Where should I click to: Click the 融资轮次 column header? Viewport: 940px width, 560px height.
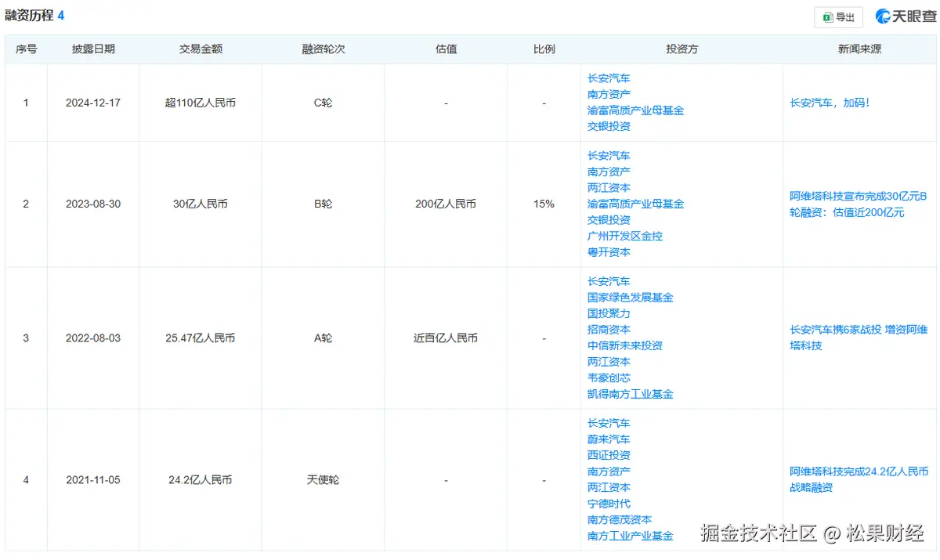[324, 49]
